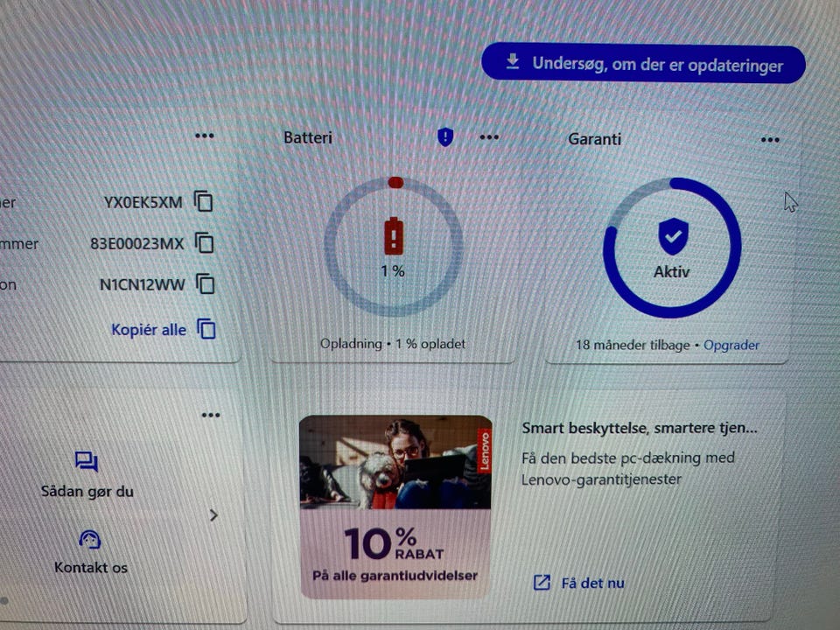Copy the serial number YX0EK5XM

[204, 201]
